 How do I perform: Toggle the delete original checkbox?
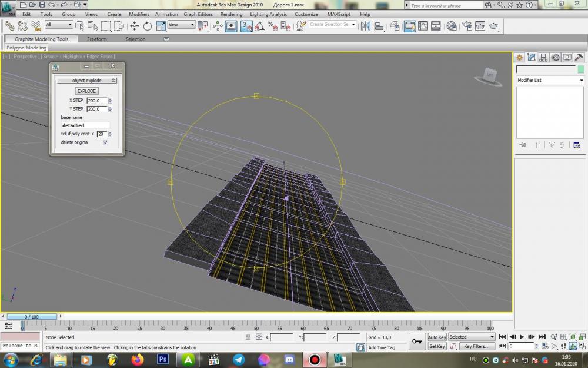pos(105,142)
